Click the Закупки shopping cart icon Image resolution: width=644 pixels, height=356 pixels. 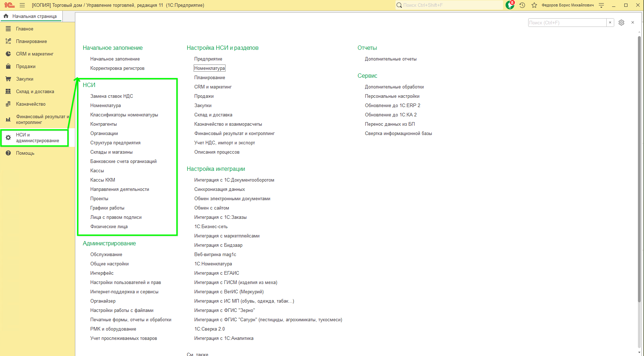(x=8, y=79)
